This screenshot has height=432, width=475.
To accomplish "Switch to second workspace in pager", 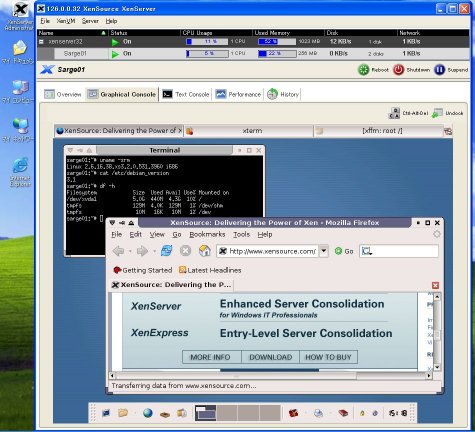I will 227,413.
